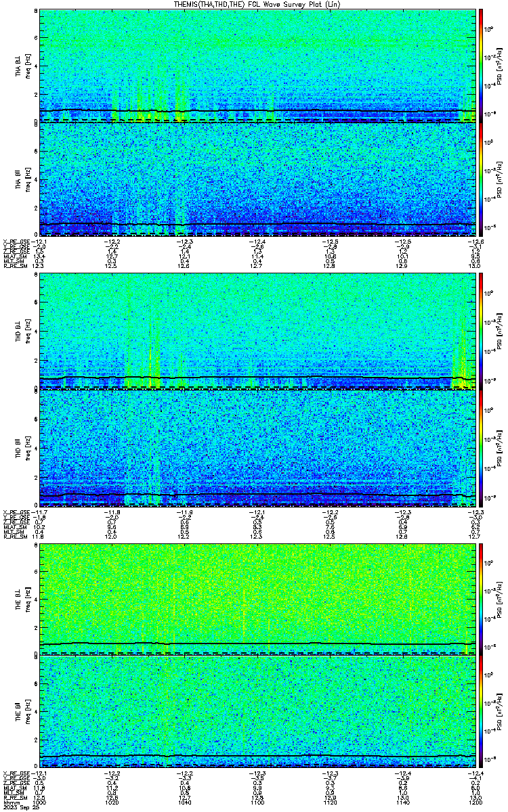The width and height of the screenshot is (508, 812).
Task: Click the PSD color bar beside THD B-perpendicular
Action: point(482,332)
